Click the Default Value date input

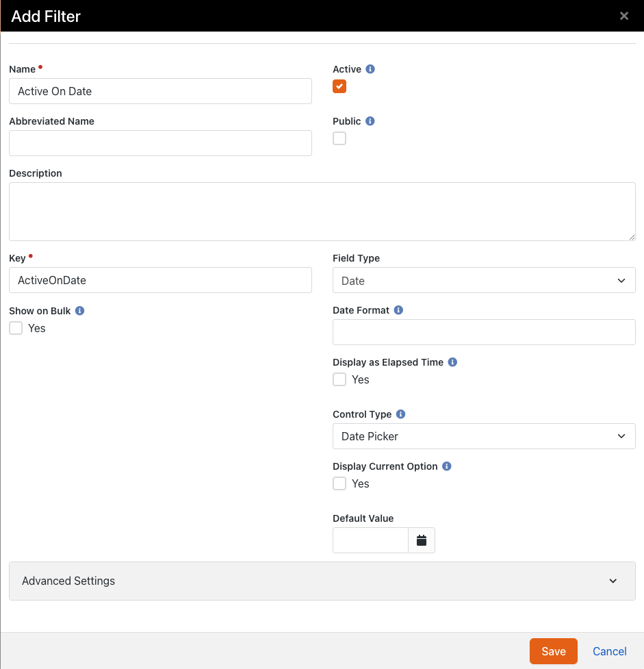pos(371,540)
